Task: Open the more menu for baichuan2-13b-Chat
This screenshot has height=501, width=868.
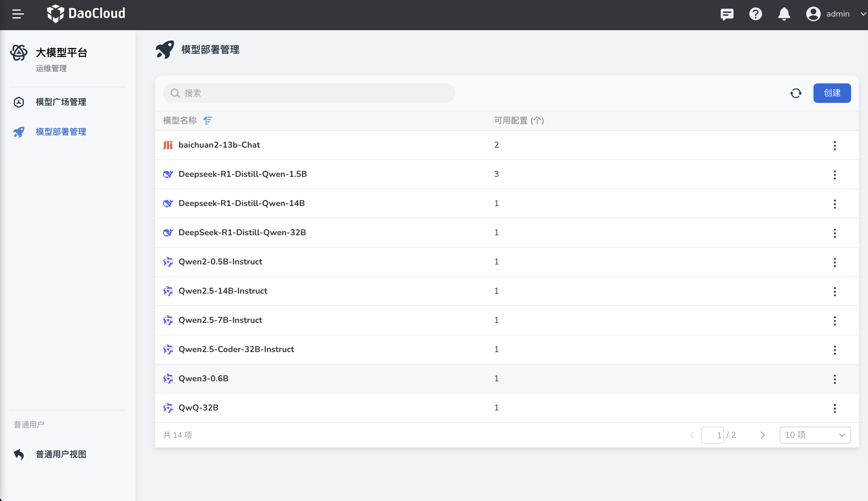Action: pos(835,145)
